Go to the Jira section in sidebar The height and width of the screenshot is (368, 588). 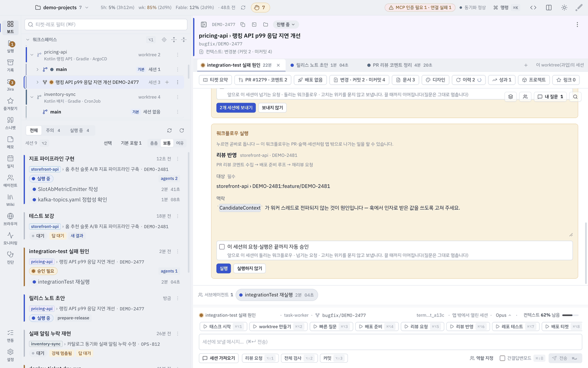[10, 85]
